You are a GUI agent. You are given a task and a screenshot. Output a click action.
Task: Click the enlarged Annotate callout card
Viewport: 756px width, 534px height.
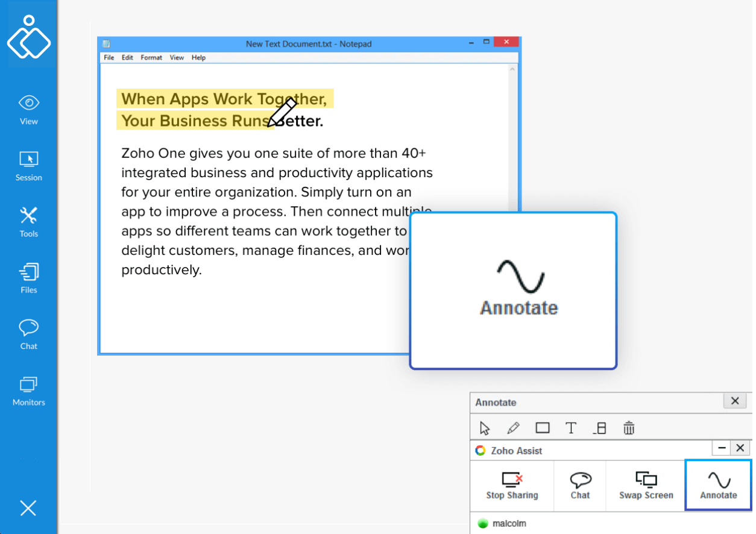point(513,291)
